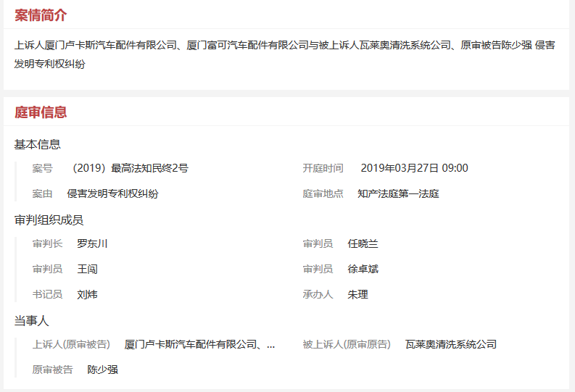Click the 上诉人(原审被告) label
The height and width of the screenshot is (392, 575).
[71, 344]
